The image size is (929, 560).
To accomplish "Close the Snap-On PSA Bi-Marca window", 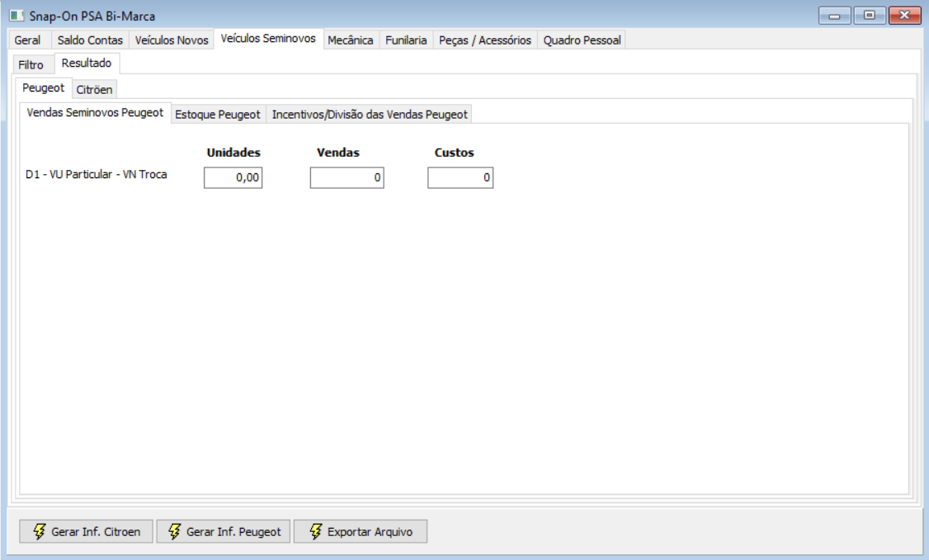I will pos(905,16).
